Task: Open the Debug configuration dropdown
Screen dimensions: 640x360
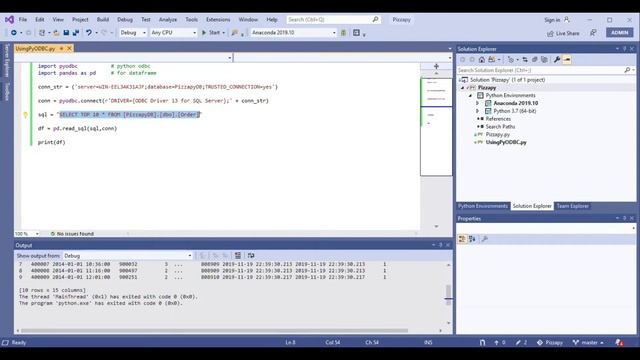Action: click(x=133, y=33)
